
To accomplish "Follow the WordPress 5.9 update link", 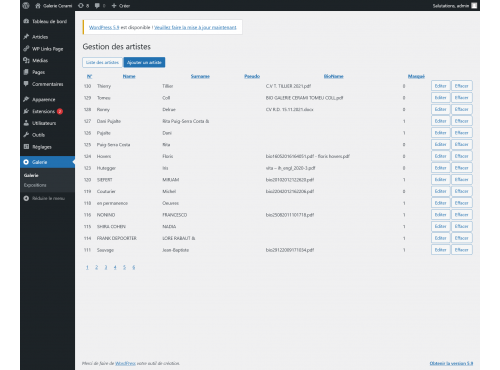I will [104, 27].
